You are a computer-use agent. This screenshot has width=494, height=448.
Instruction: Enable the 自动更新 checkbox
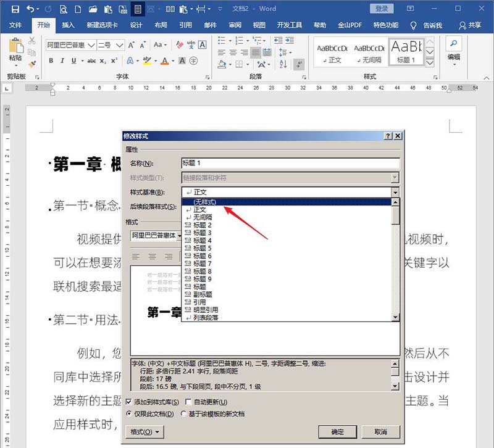tap(188, 402)
